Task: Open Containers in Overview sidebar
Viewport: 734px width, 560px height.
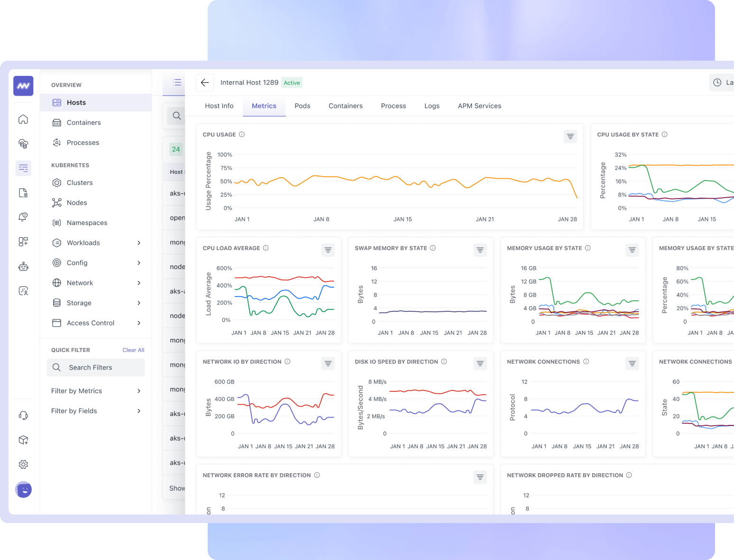Action: [83, 123]
